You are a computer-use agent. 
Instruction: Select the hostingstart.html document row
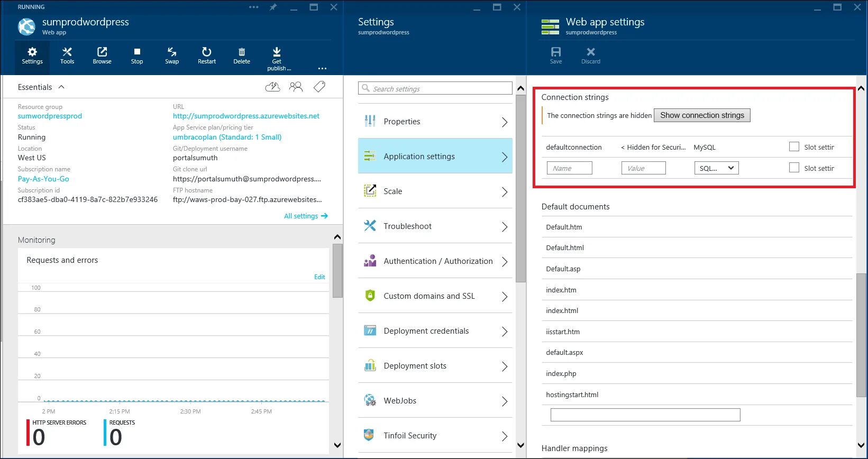[697, 394]
